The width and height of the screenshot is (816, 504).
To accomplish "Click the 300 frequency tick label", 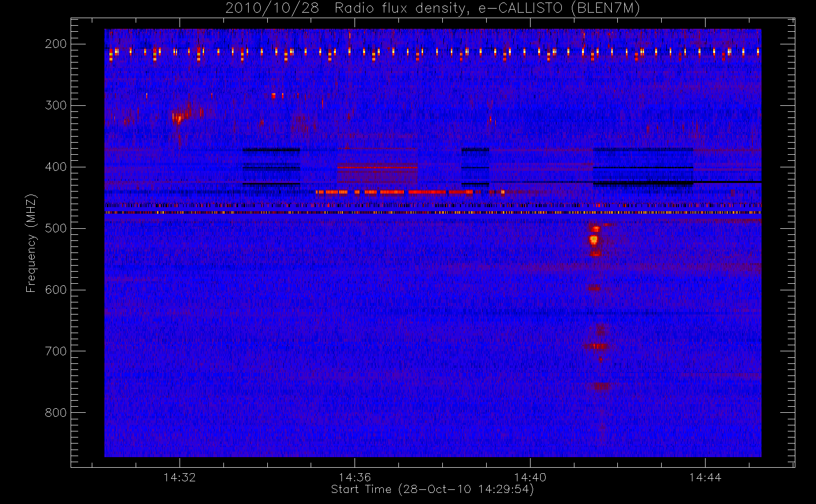I will [56, 105].
